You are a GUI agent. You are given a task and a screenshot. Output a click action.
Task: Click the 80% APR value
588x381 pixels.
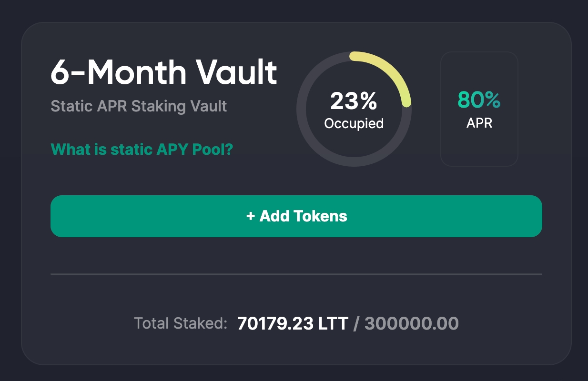(479, 100)
